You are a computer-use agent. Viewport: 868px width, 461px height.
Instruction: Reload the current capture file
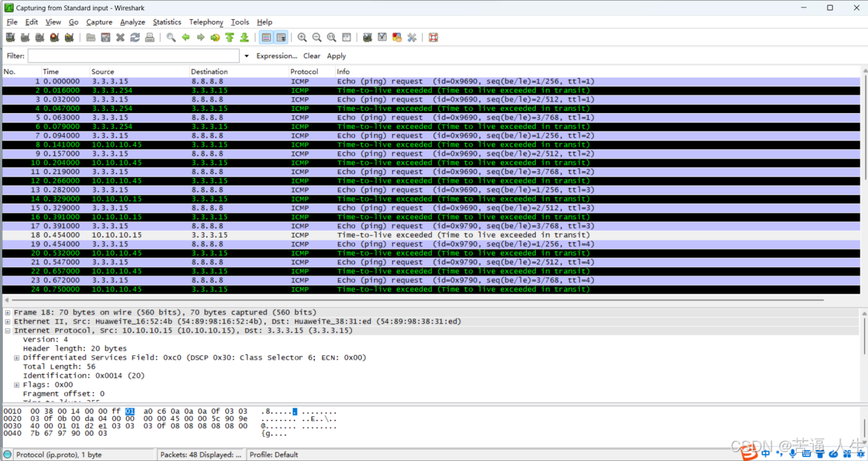click(x=135, y=38)
